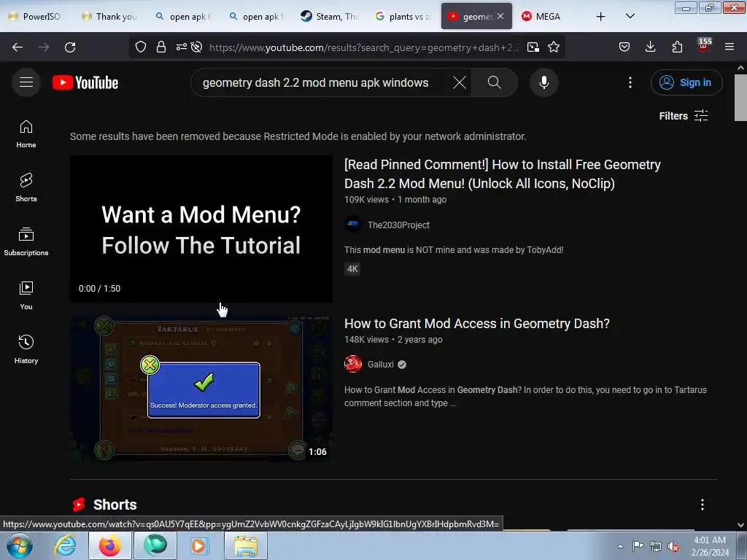The image size is (747, 560).
Task: Go forward in Firefox
Action: pos(44,47)
